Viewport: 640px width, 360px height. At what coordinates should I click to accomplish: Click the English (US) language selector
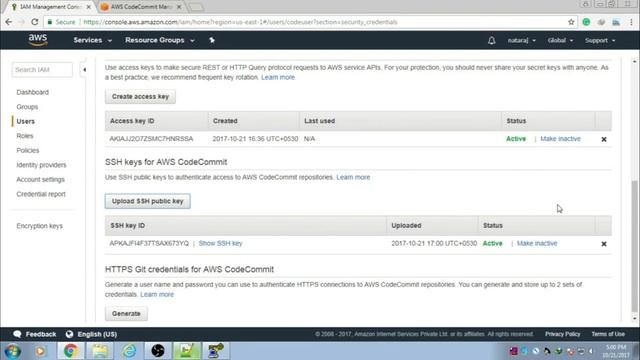tap(91, 334)
